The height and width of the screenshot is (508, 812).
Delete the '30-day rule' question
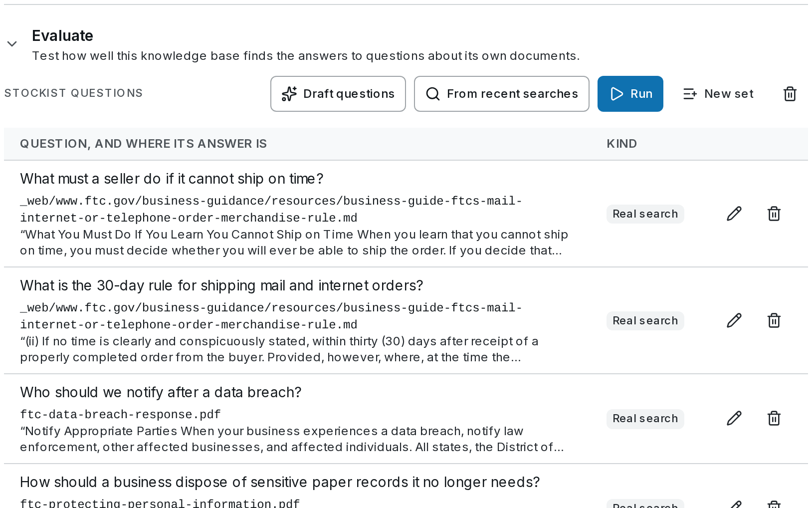click(774, 320)
